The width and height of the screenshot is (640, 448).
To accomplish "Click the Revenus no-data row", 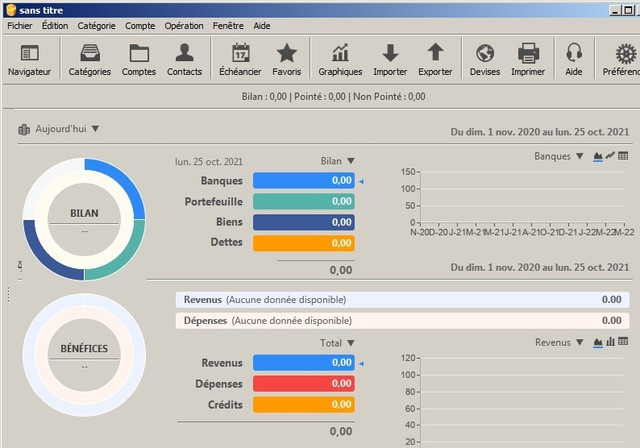I will 402,299.
